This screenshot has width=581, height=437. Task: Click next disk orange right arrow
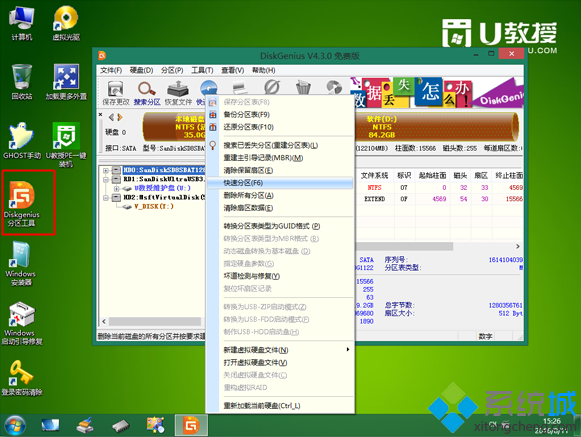119,117
